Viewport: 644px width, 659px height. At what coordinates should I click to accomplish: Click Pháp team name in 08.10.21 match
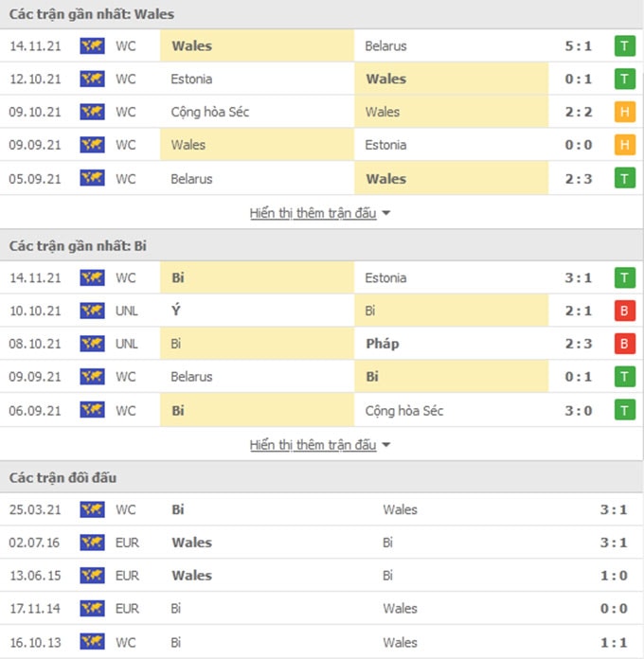(x=383, y=344)
